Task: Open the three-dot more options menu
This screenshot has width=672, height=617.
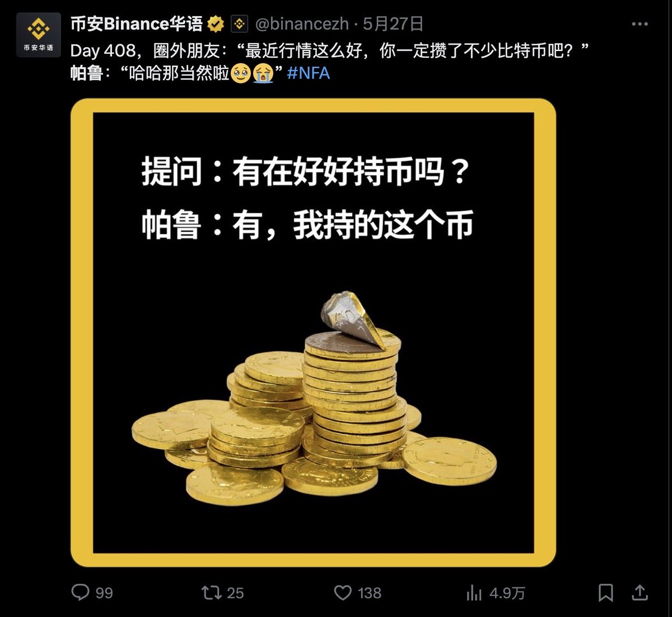Action: (640, 24)
